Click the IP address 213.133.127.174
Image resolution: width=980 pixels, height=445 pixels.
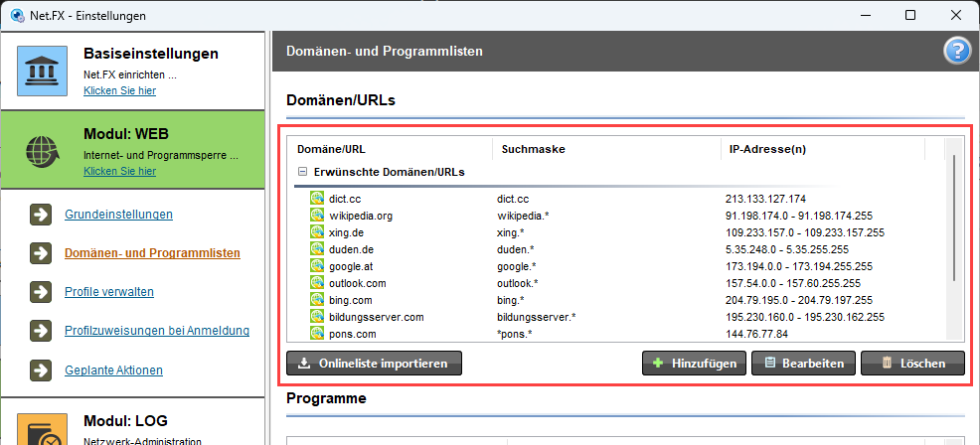pos(765,199)
